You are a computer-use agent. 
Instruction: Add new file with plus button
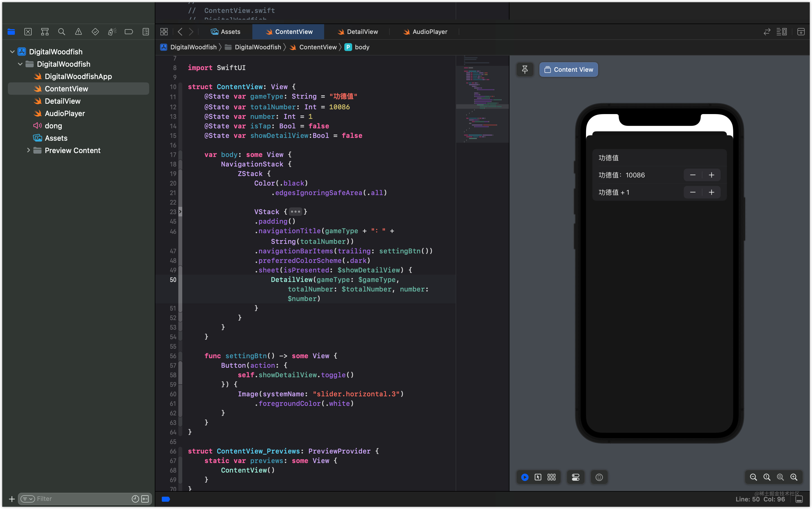pos(12,499)
